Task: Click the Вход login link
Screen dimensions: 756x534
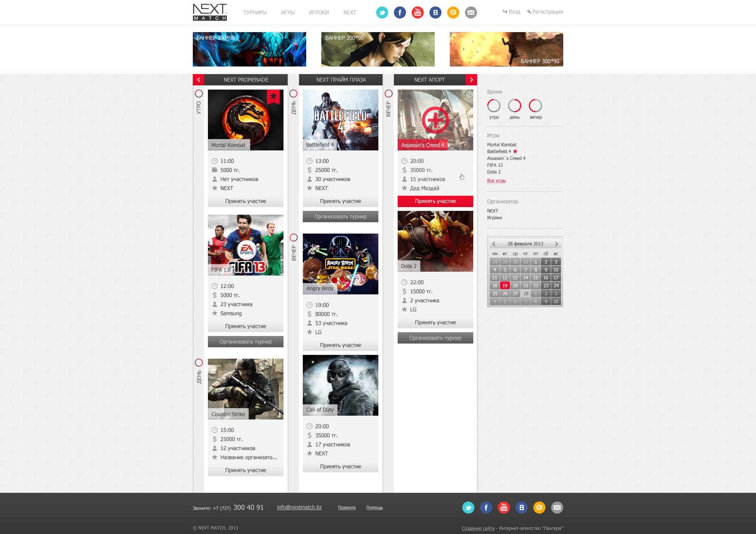Action: pyautogui.click(x=511, y=12)
